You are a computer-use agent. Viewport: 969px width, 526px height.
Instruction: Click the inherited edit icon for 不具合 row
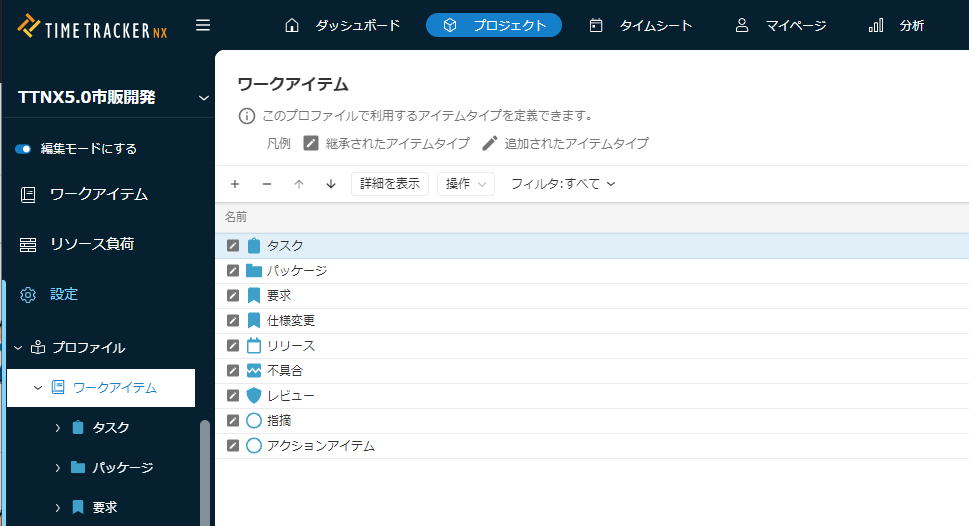click(233, 370)
